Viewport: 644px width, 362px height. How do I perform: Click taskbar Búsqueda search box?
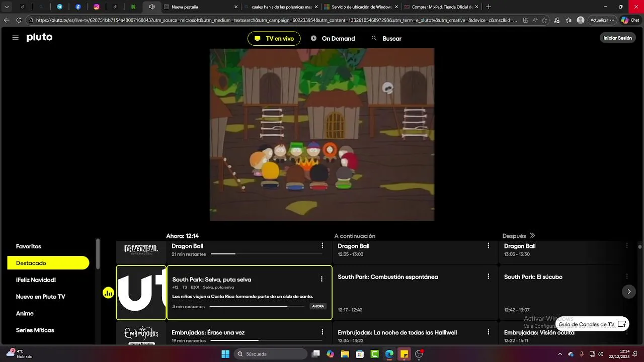click(x=272, y=354)
